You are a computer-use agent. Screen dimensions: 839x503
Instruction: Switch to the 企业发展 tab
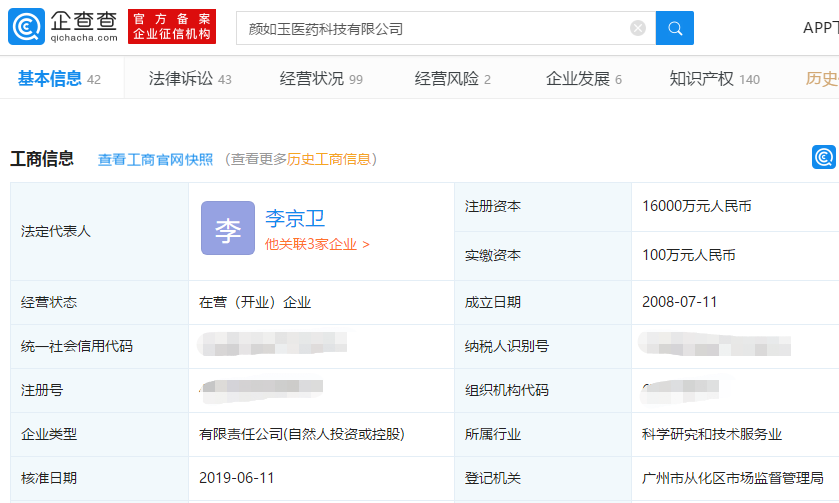[x=584, y=79]
